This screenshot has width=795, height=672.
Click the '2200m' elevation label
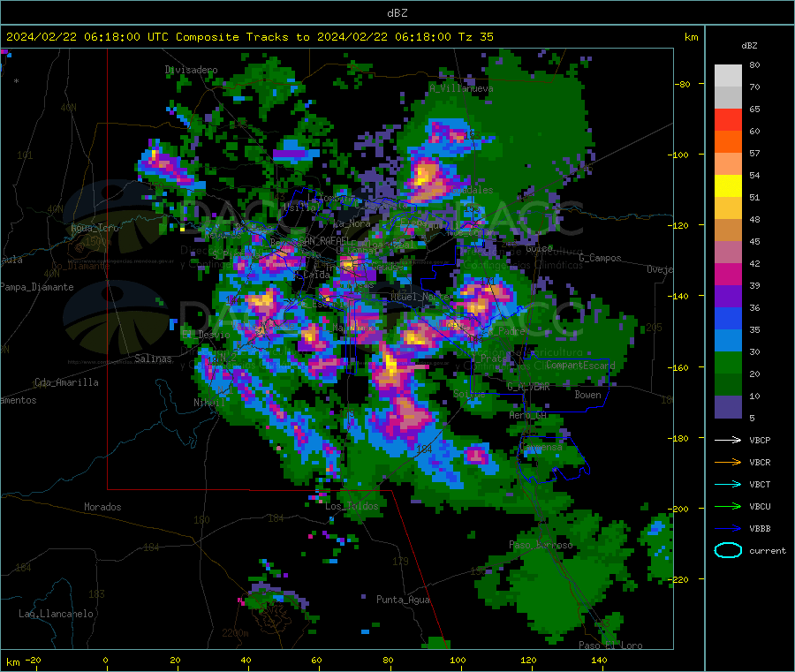coord(235,633)
